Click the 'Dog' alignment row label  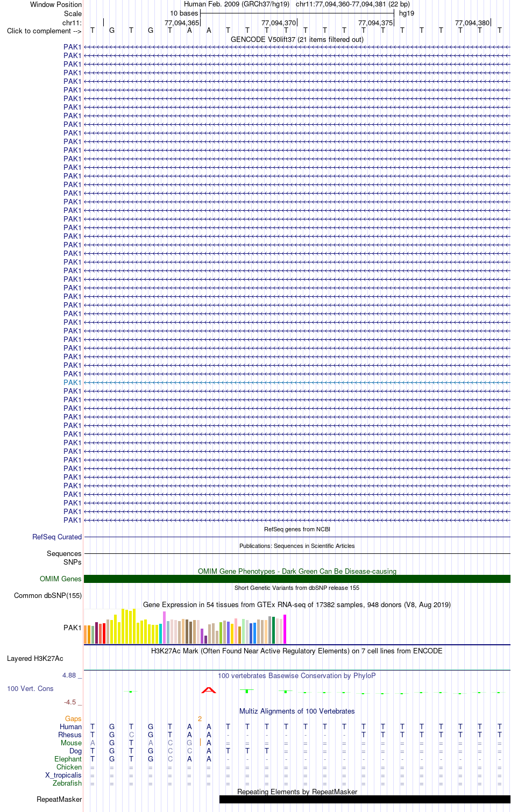point(75,751)
